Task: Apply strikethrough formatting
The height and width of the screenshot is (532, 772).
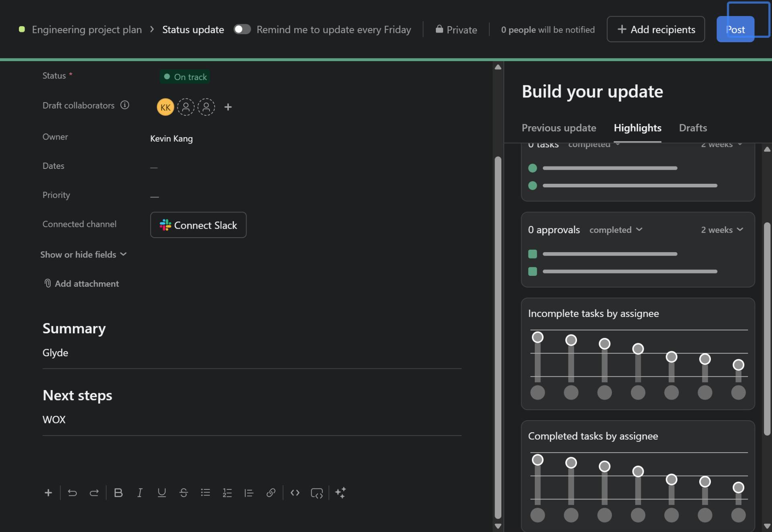Action: tap(183, 493)
